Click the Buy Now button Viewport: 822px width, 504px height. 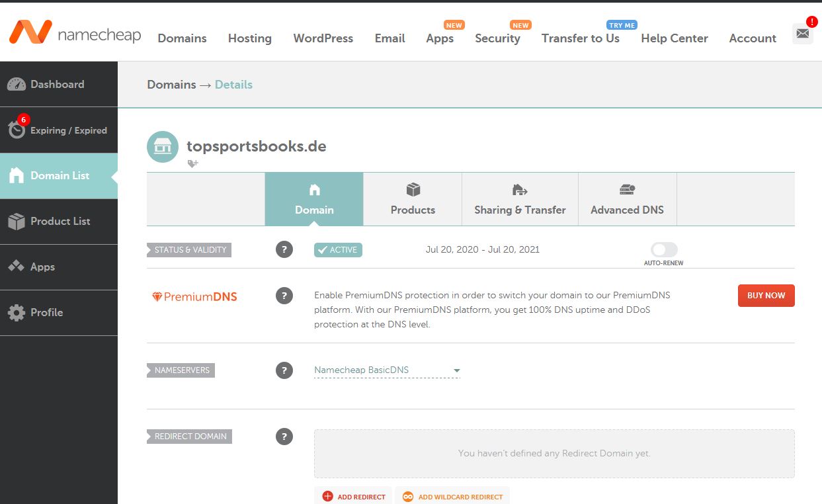click(x=766, y=296)
